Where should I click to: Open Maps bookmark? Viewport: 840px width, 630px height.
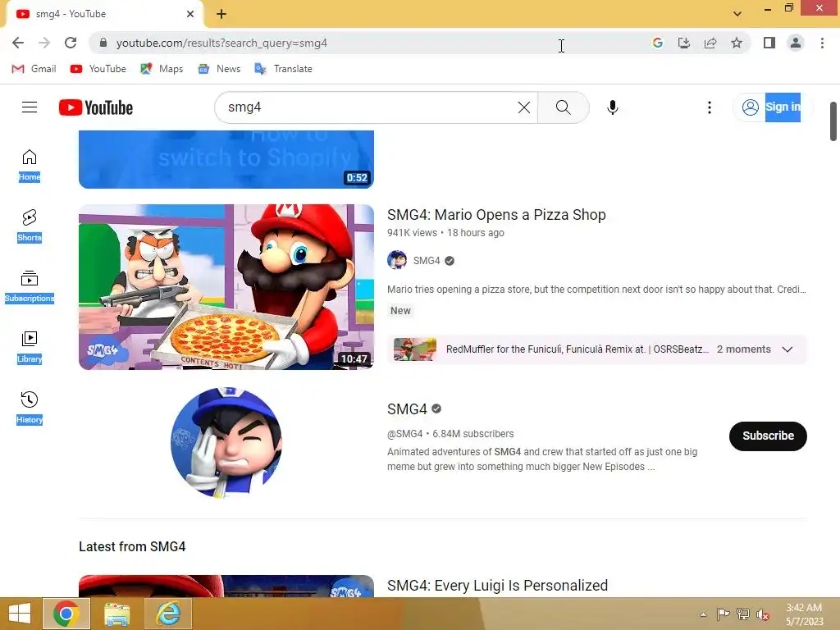tap(162, 69)
